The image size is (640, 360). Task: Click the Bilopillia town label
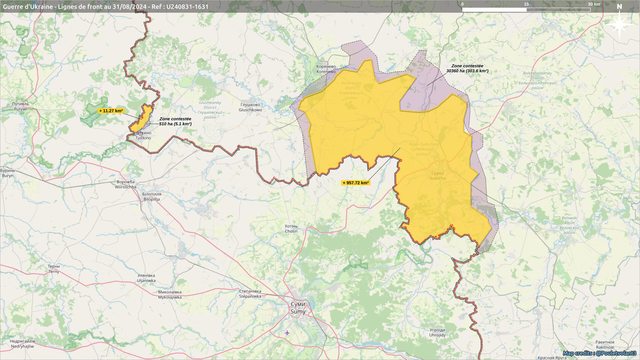(151, 197)
